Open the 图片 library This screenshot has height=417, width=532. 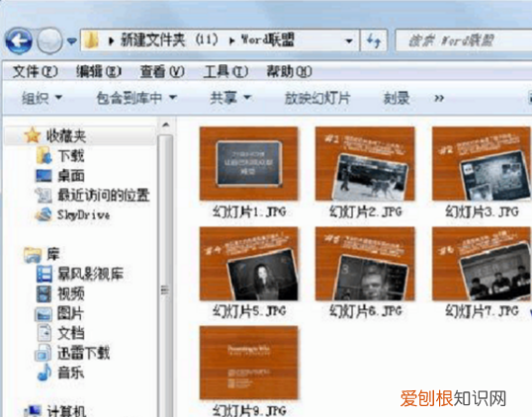point(70,313)
